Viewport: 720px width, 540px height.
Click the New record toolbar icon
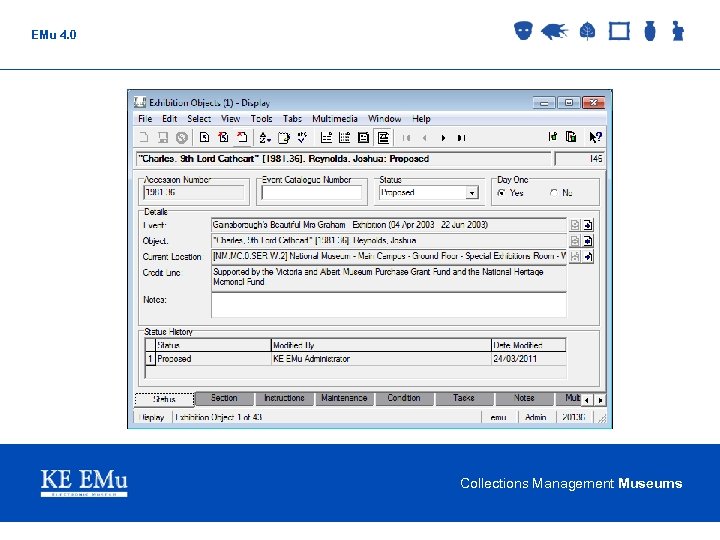[x=144, y=137]
